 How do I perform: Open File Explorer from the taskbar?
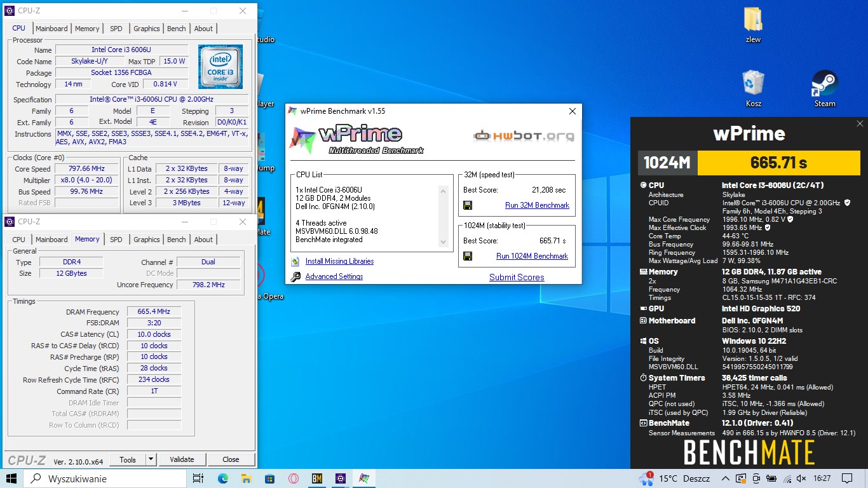(246, 478)
